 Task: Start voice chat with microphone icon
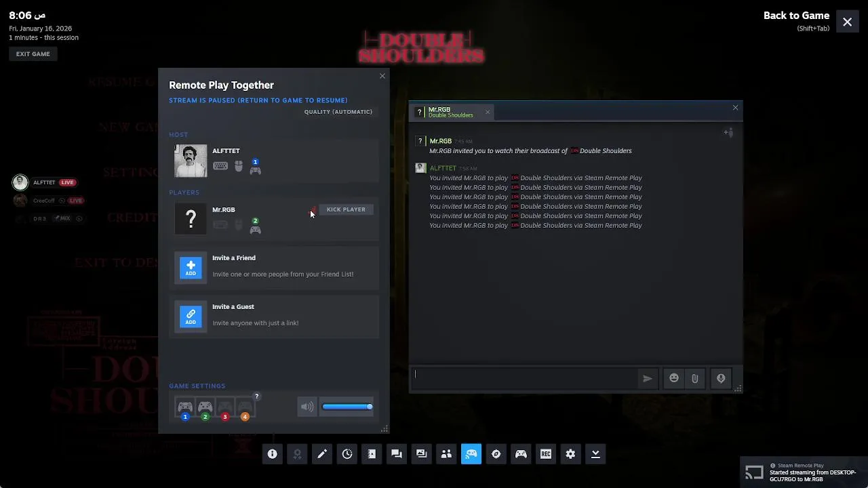coord(721,379)
